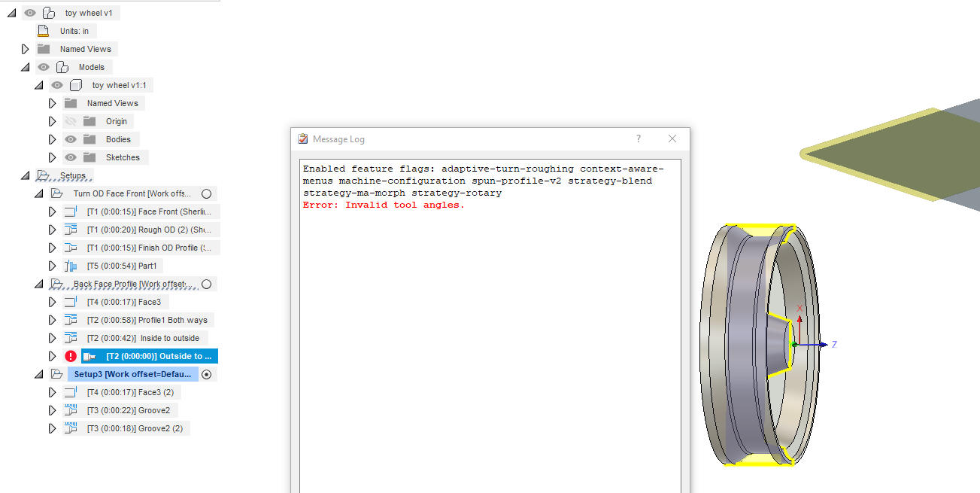Click the Face Front facing operation icon

point(69,212)
